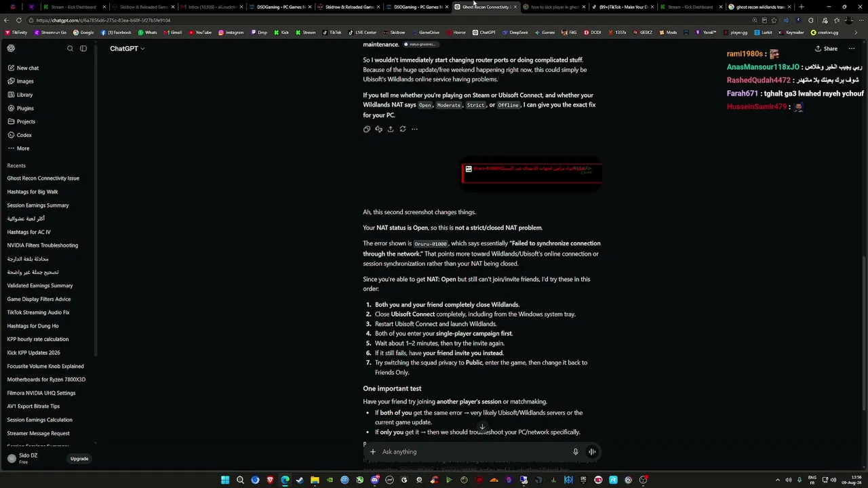Click the Recents heading in sidebar
The width and height of the screenshot is (868, 488).
16,166
